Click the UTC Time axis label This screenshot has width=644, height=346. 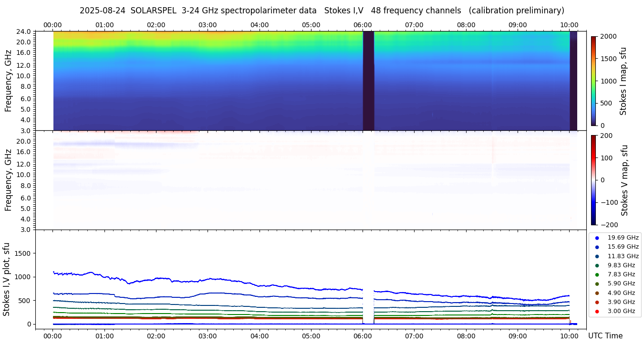point(605,336)
